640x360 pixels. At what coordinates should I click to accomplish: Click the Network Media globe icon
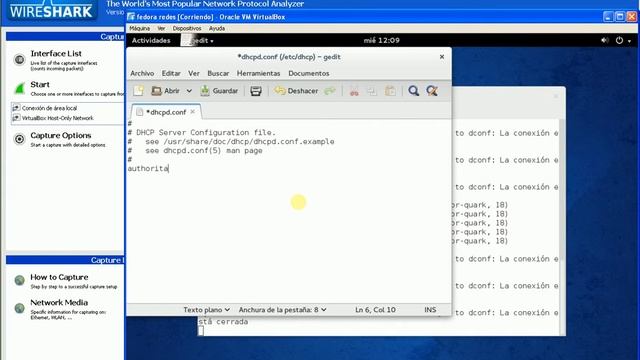(19, 308)
